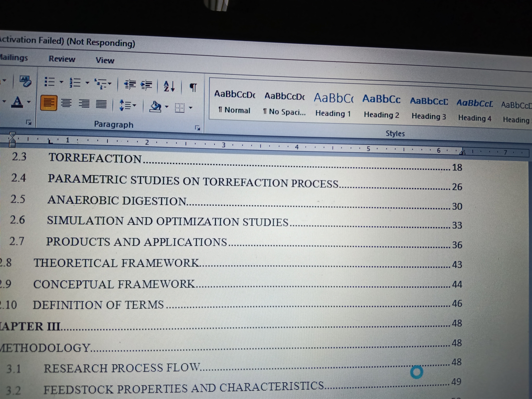Open the shading color dropdown arrow
The height and width of the screenshot is (399, 532).
[x=167, y=107]
